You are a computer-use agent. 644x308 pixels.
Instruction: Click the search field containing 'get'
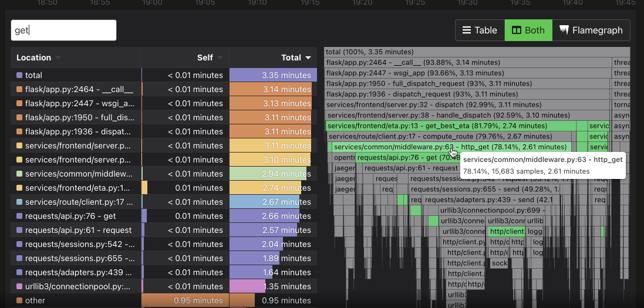[x=63, y=31]
